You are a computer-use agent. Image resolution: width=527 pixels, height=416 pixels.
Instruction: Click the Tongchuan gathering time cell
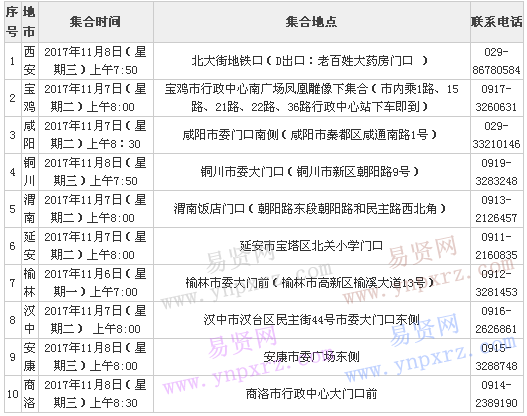(x=96, y=172)
